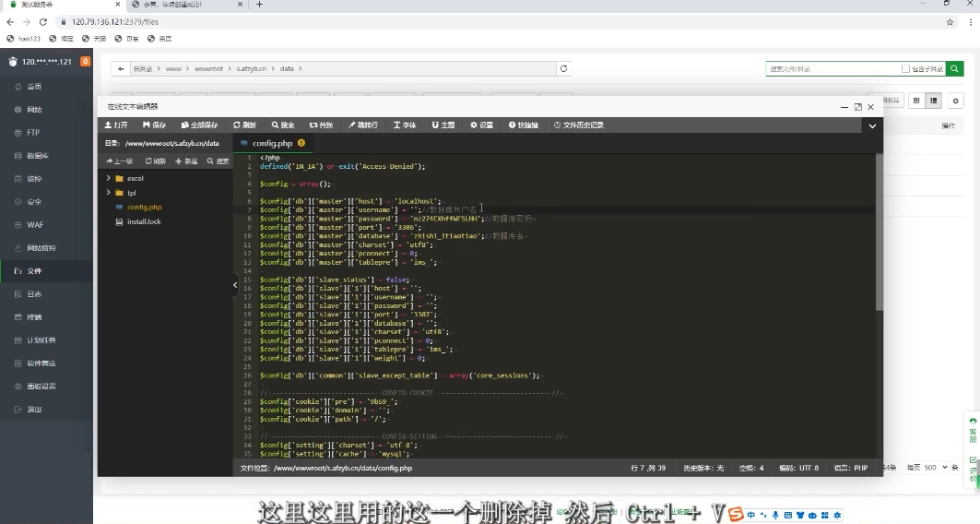Click line 10 database code line
This screenshot has height=524, width=980.
394,236
